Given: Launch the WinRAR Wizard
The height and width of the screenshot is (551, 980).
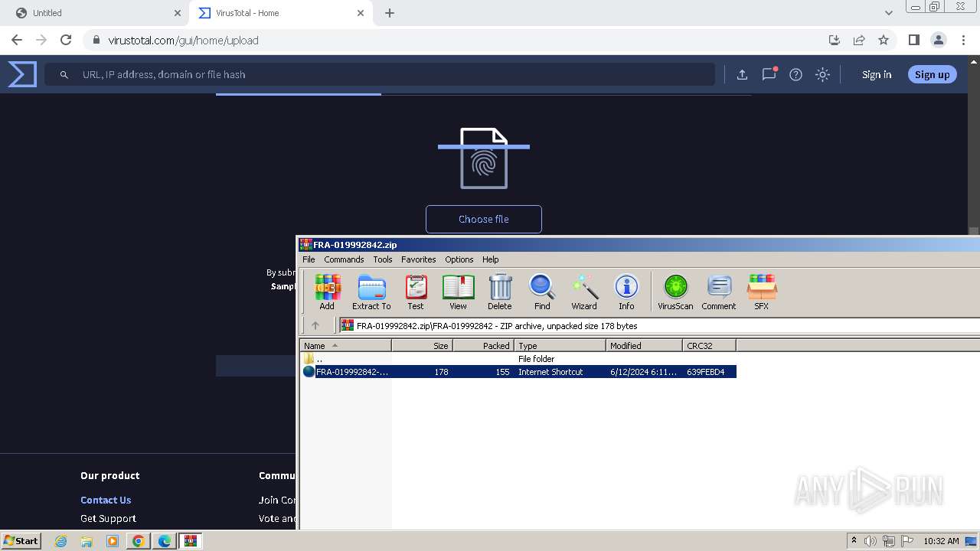Looking at the screenshot, I should (x=584, y=292).
